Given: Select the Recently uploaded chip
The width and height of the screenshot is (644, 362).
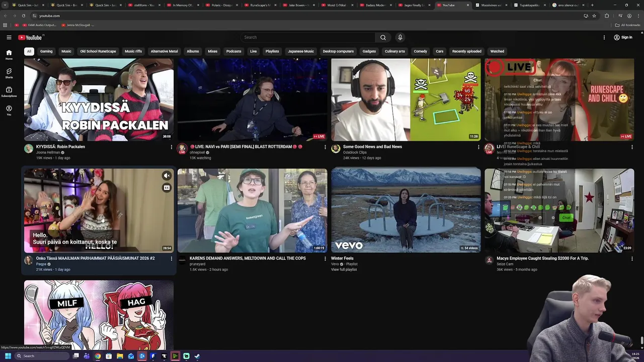Looking at the screenshot, I should 467,51.
